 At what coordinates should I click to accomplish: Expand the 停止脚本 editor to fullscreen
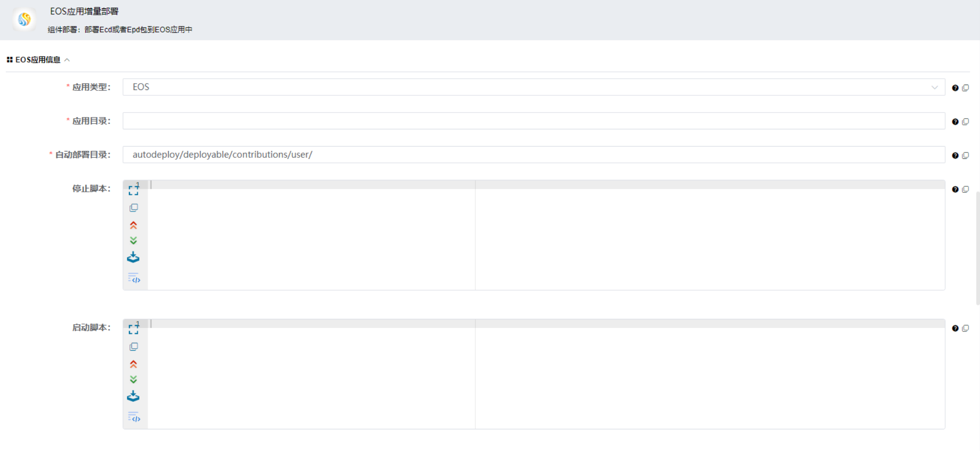click(x=133, y=190)
